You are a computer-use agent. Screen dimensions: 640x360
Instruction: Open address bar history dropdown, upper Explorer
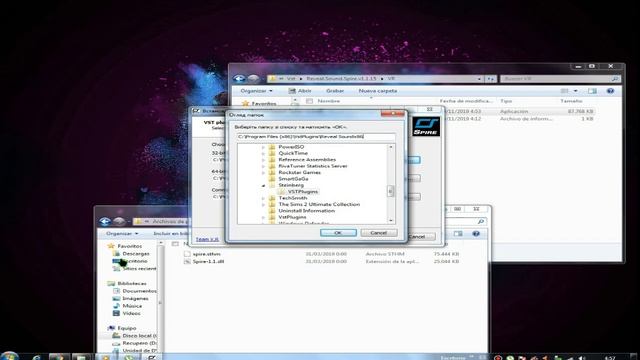pyautogui.click(x=479, y=78)
